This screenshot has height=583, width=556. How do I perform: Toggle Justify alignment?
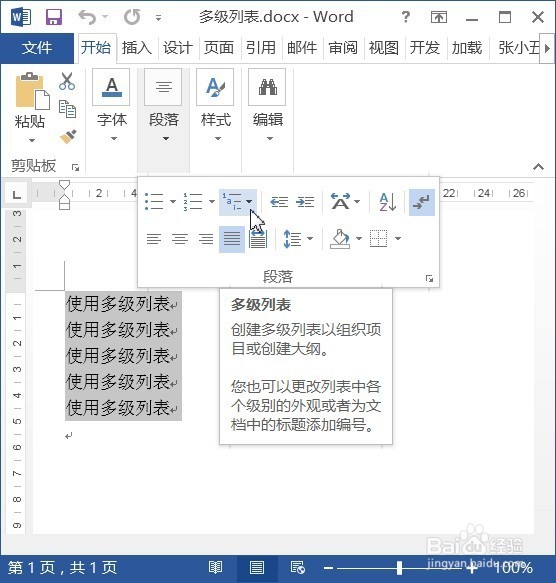(x=232, y=239)
